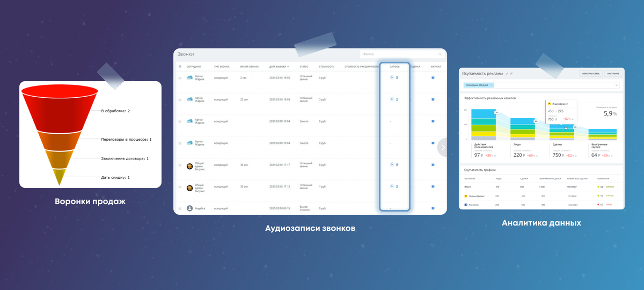The height and width of the screenshot is (290, 644).
Task: Click Angelica's avatar icon
Action: click(x=189, y=208)
